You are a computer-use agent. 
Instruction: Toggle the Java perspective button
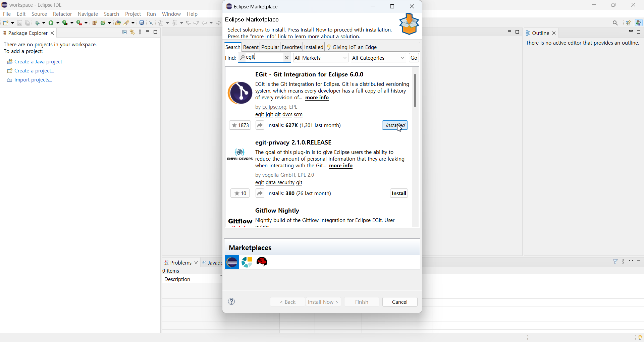(639, 23)
